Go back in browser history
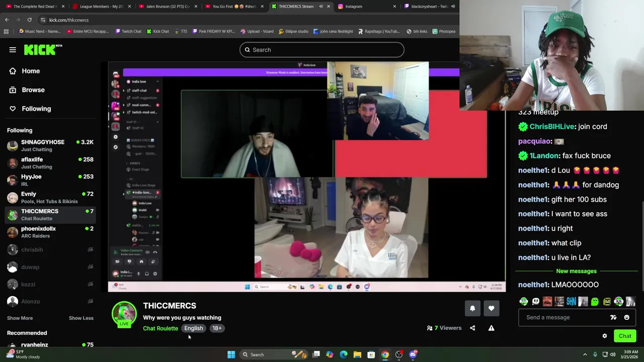This screenshot has height=362, width=644. coord(7,20)
